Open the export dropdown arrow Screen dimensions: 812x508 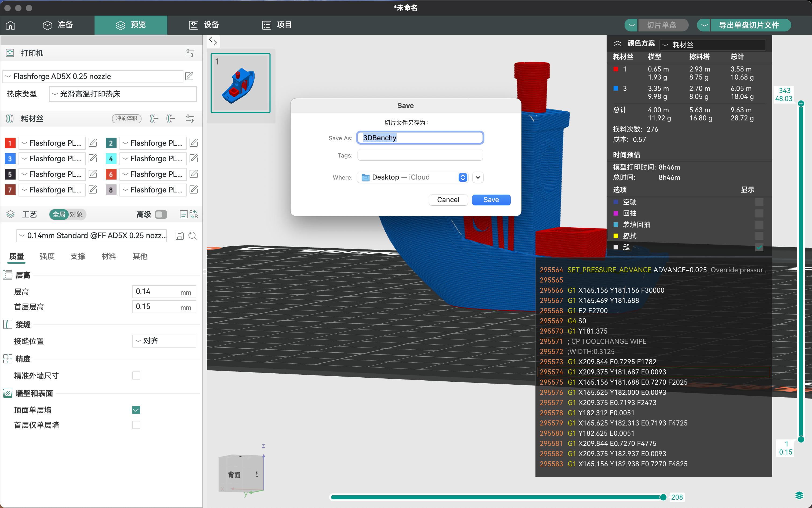click(x=704, y=25)
